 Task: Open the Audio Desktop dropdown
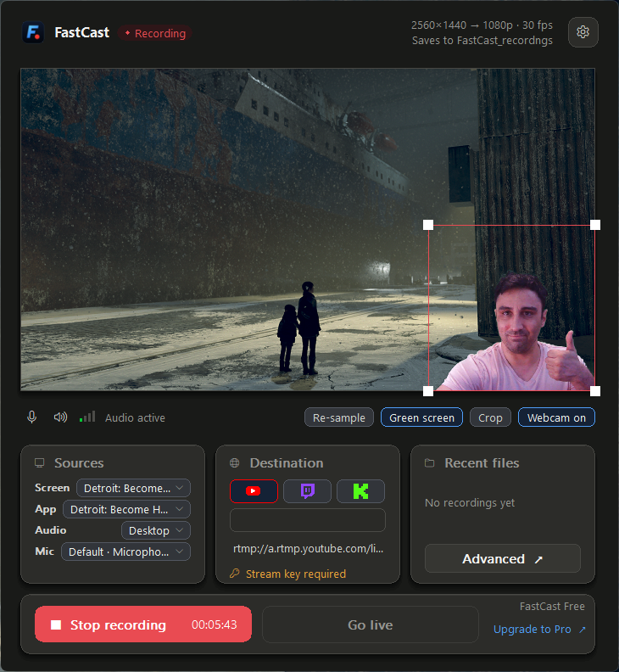coord(156,530)
